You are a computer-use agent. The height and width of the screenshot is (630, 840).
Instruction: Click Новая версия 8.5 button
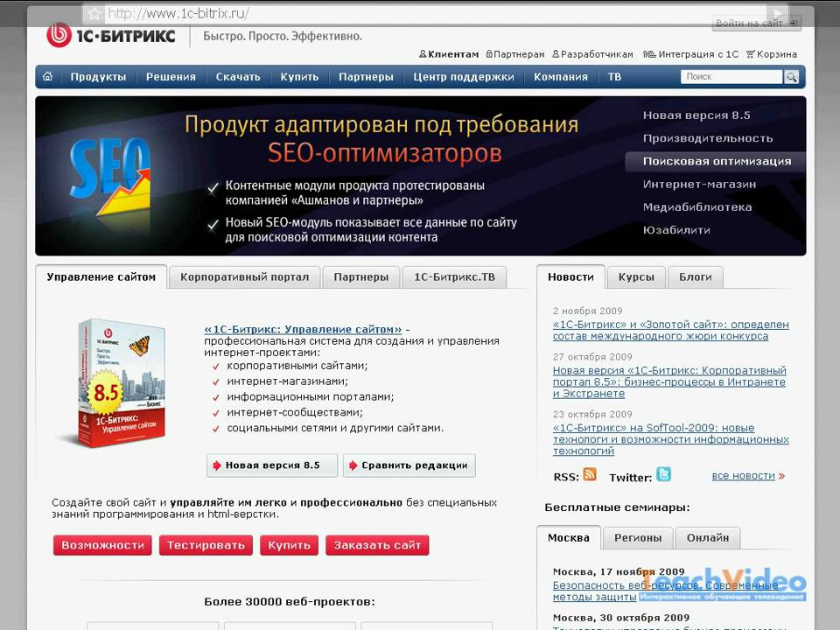(x=272, y=465)
